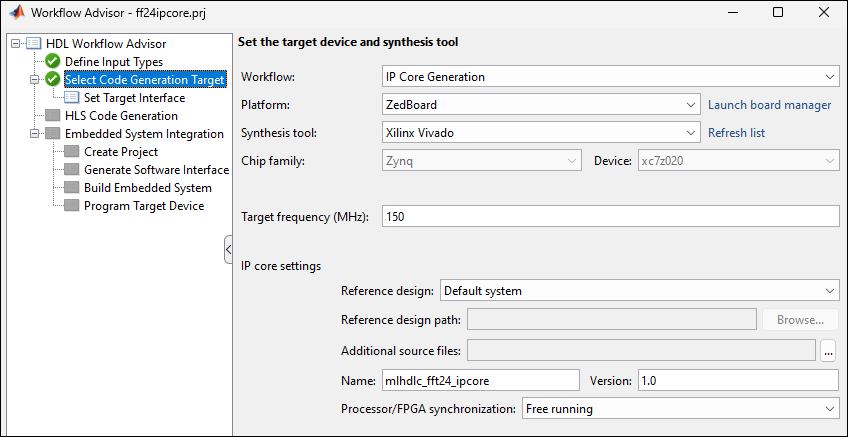Image resolution: width=848 pixels, height=437 pixels.
Task: Click the additional source files ellipsis button
Action: (x=829, y=350)
